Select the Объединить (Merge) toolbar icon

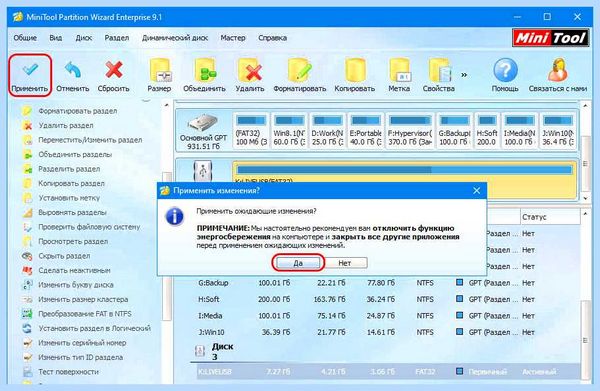(x=205, y=70)
